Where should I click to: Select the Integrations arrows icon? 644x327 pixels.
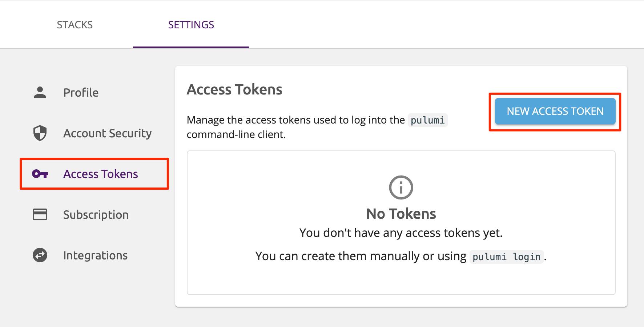click(x=39, y=255)
